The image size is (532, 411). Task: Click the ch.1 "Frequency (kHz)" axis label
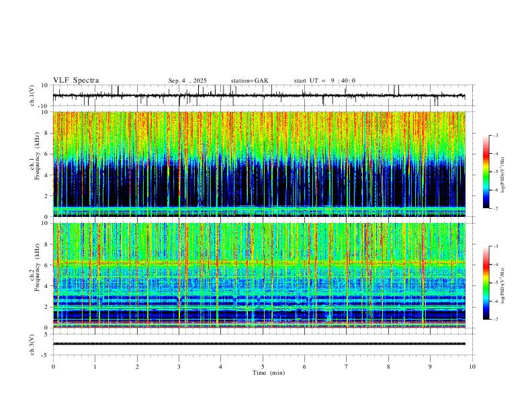click(x=37, y=156)
